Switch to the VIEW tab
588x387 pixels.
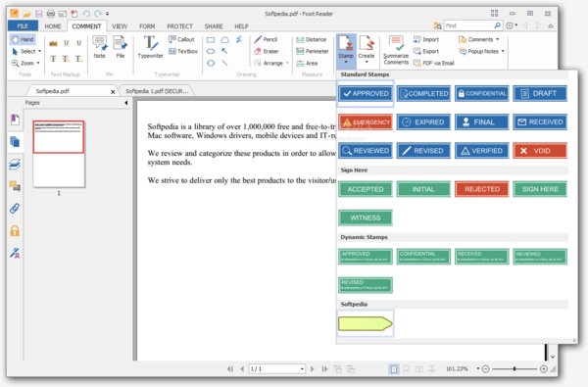(x=120, y=26)
